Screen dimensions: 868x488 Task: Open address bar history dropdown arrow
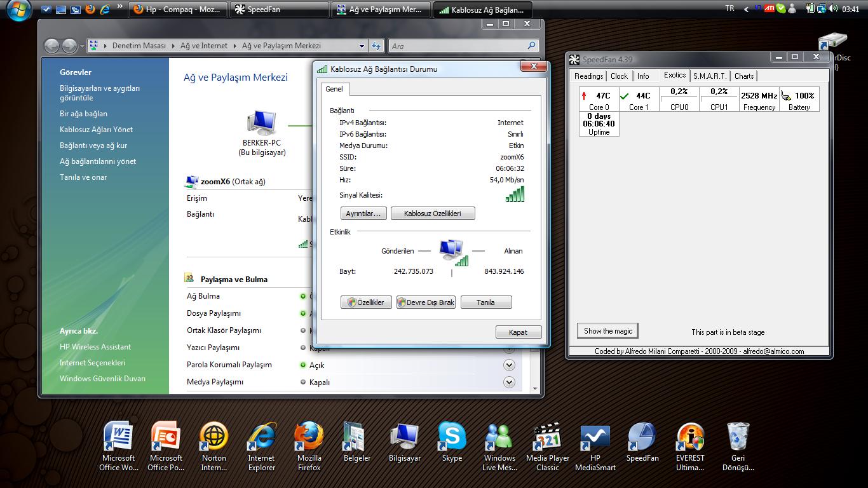pyautogui.click(x=362, y=46)
